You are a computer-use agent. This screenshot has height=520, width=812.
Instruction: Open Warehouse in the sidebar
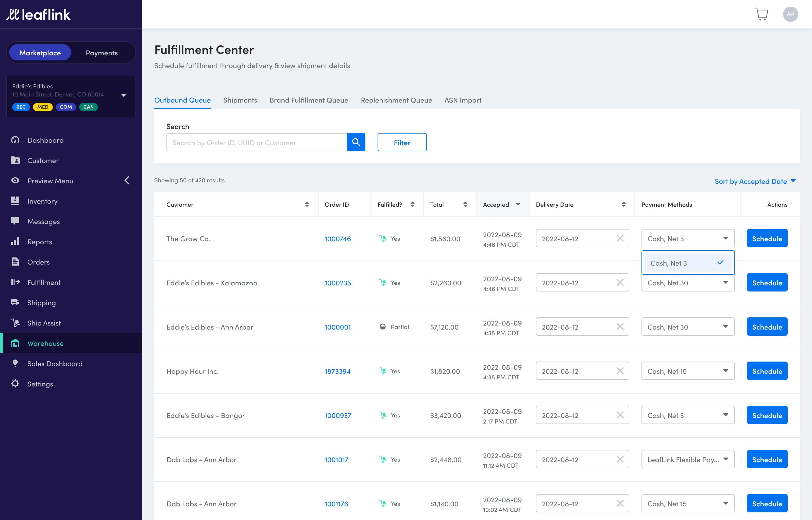tap(71, 343)
